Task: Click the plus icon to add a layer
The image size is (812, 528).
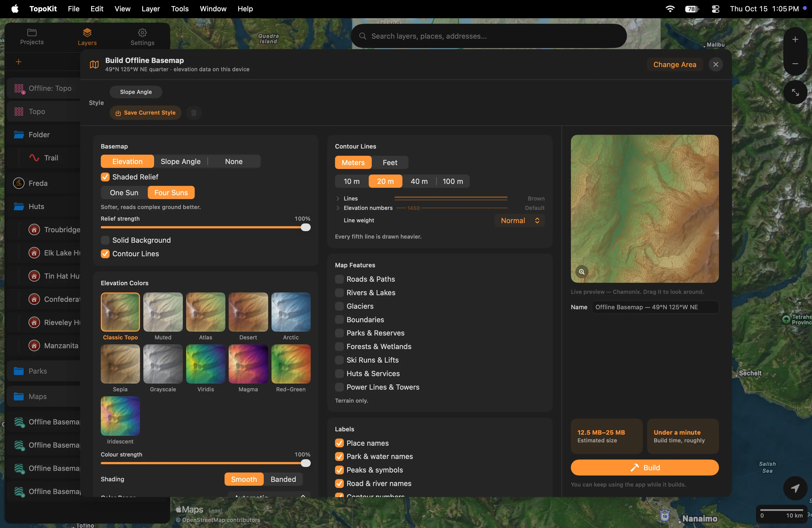Action: 19,62
